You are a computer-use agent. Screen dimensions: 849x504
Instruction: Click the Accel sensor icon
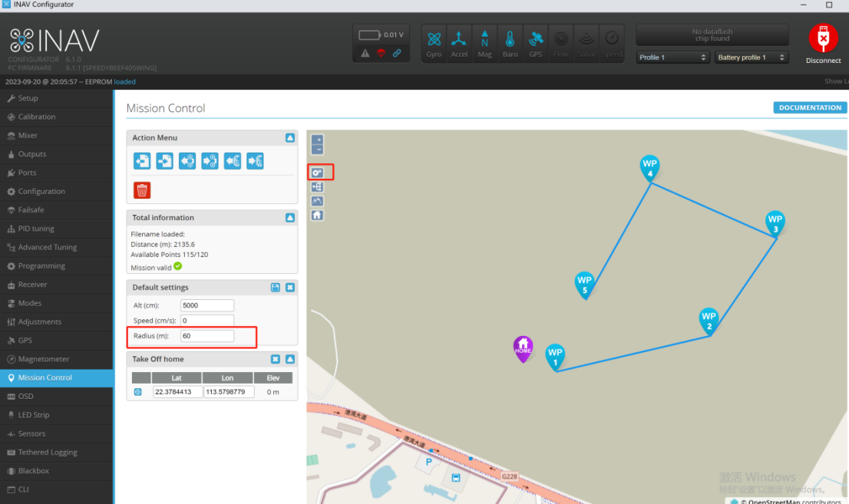[x=459, y=44]
